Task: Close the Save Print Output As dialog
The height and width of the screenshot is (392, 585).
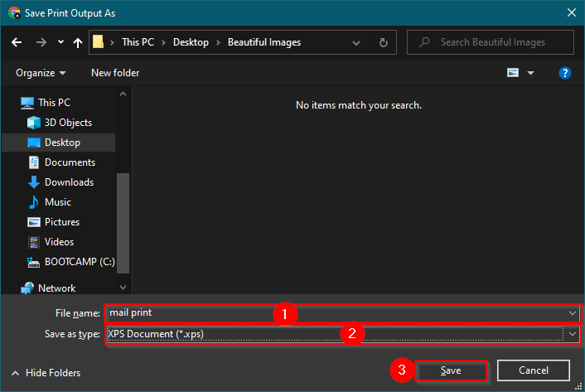Action: (571, 12)
